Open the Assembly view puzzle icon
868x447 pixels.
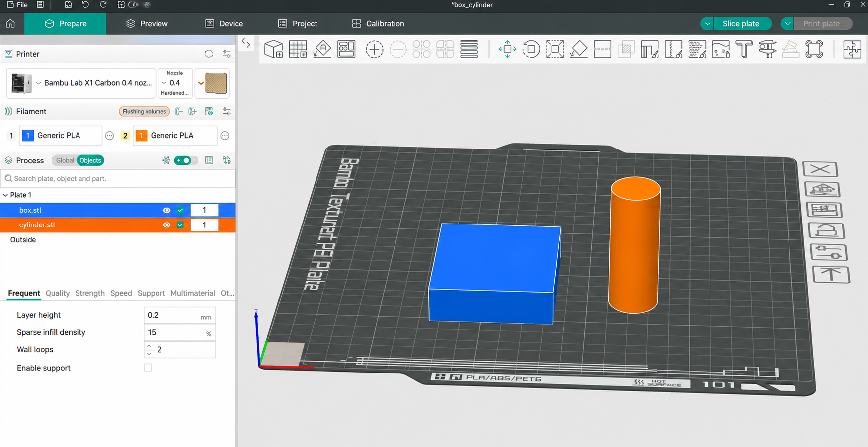852,49
